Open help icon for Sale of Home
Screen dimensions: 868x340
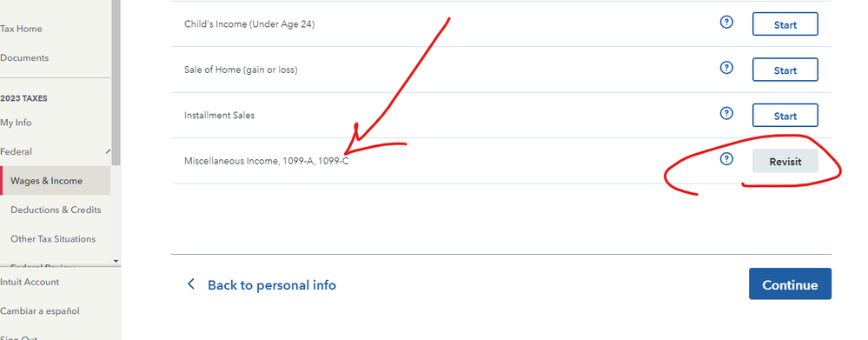(x=726, y=68)
